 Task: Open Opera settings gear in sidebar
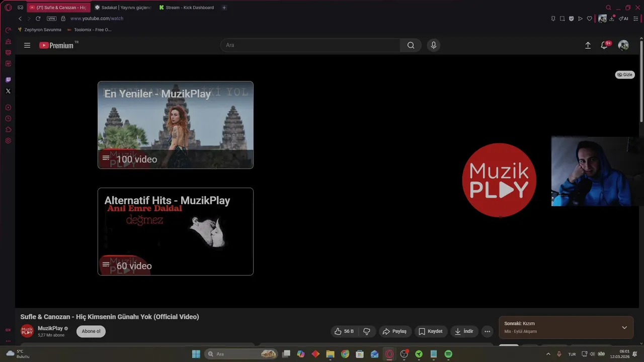click(8, 141)
